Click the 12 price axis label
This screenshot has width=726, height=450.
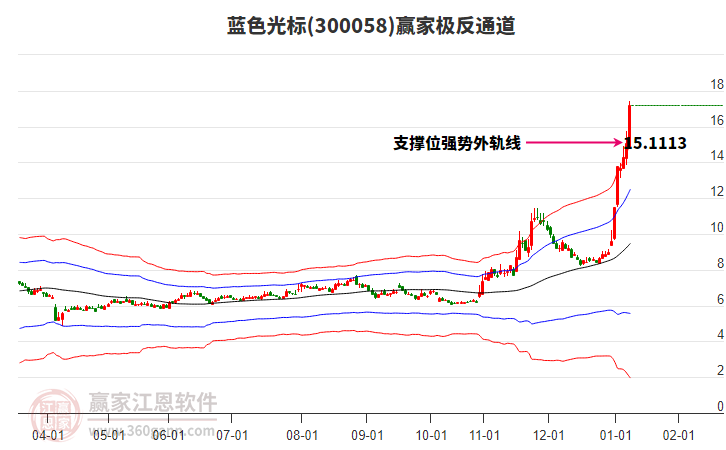[x=717, y=191]
